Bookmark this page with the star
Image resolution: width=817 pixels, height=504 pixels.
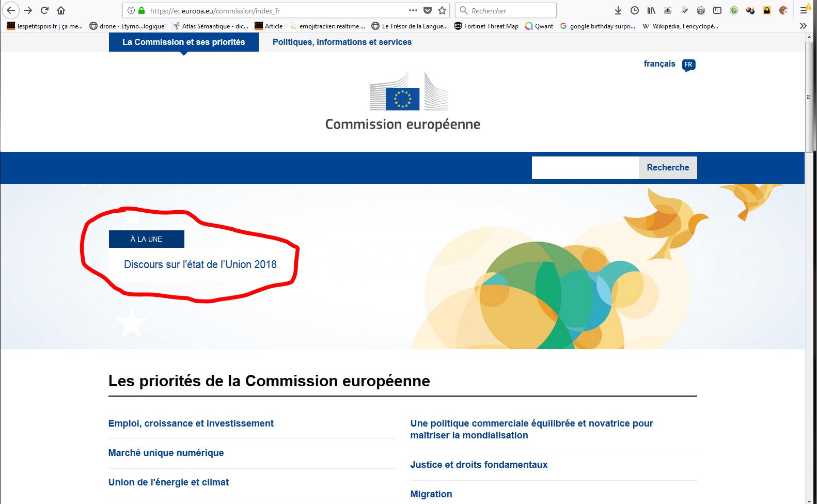pos(442,10)
